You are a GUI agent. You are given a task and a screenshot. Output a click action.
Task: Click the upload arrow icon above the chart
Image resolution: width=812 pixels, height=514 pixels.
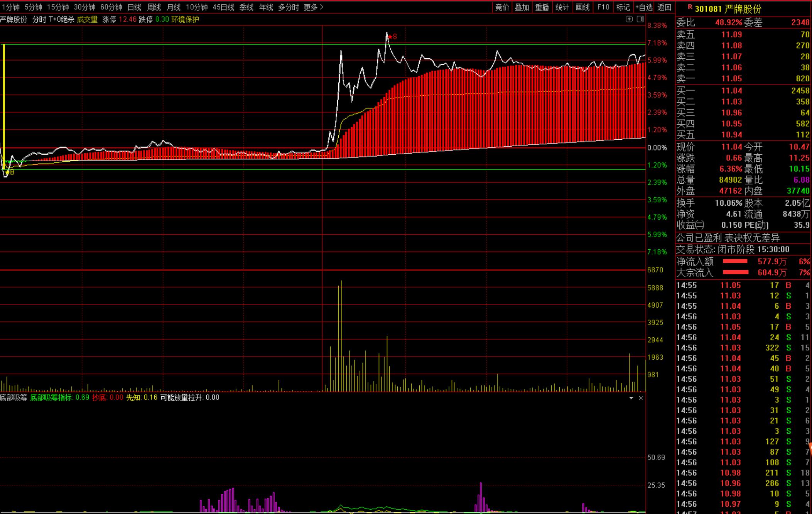click(629, 19)
